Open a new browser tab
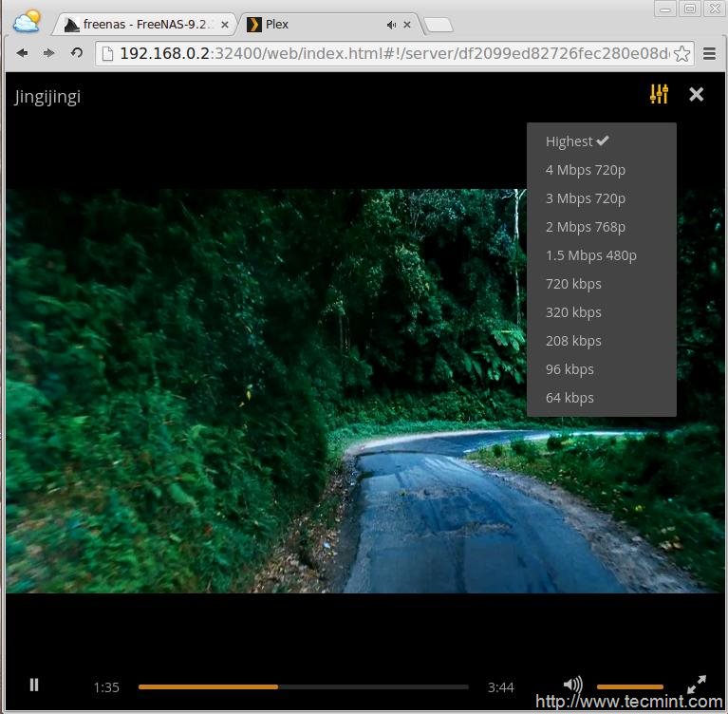 (x=438, y=25)
